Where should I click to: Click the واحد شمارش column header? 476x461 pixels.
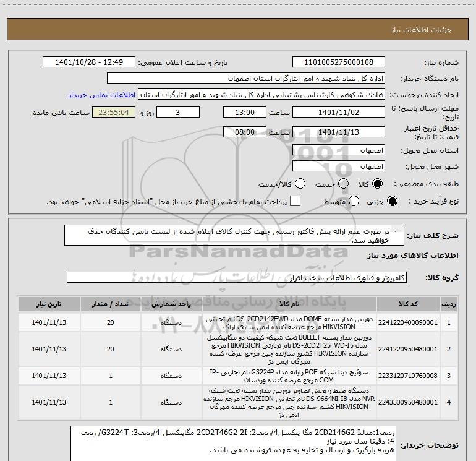tap(171, 304)
